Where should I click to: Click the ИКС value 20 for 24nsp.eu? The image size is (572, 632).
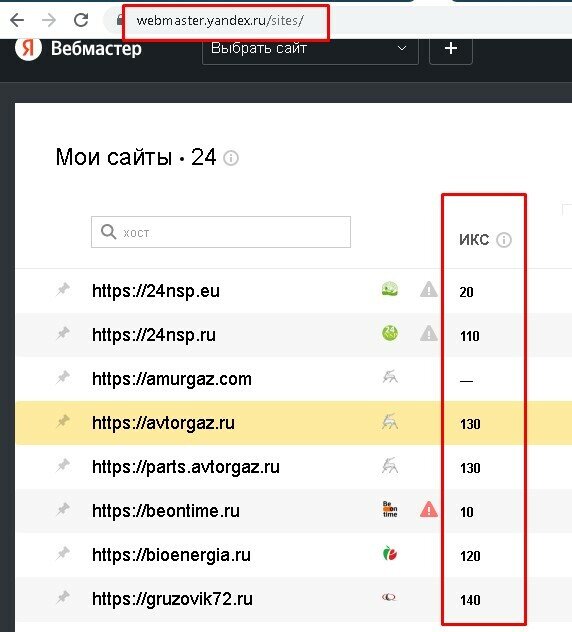[x=466, y=292]
